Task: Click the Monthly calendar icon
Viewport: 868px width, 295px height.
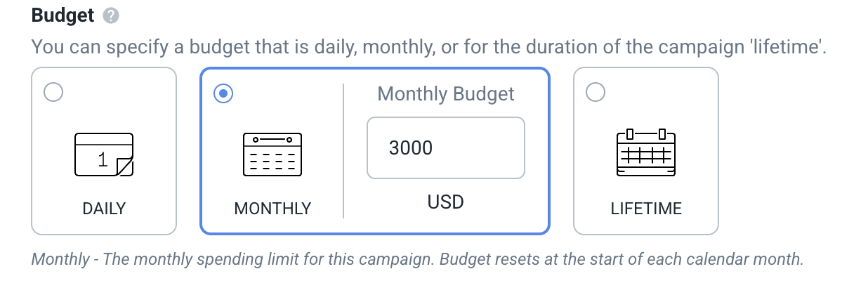Action: click(x=272, y=154)
